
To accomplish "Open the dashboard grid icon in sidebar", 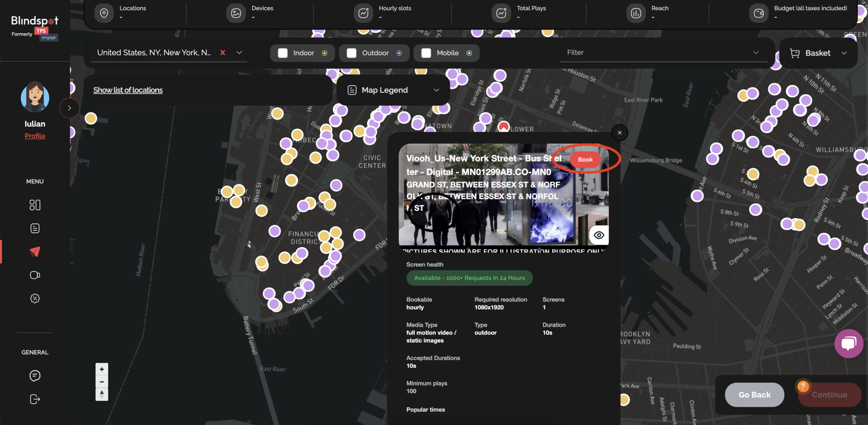I will [x=35, y=205].
